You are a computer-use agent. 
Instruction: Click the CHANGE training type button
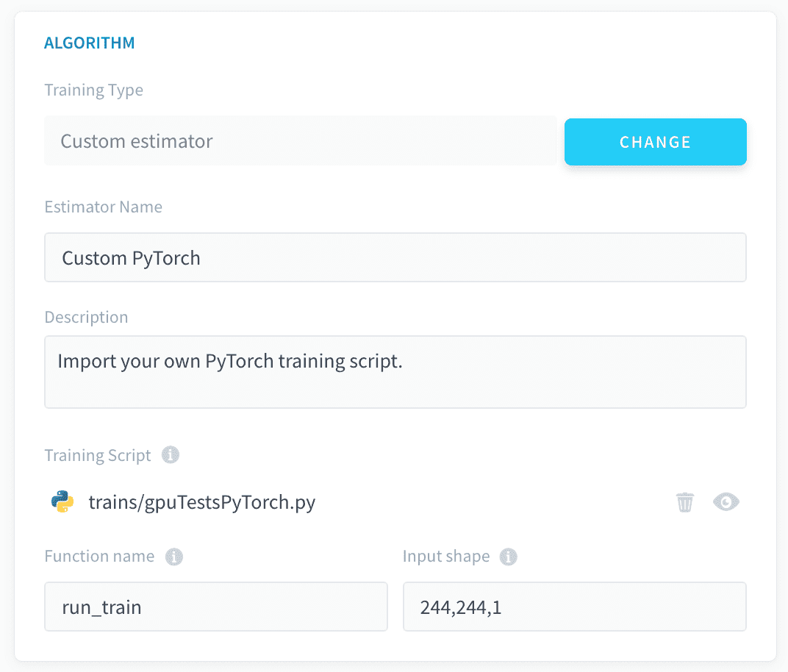pyautogui.click(x=656, y=142)
